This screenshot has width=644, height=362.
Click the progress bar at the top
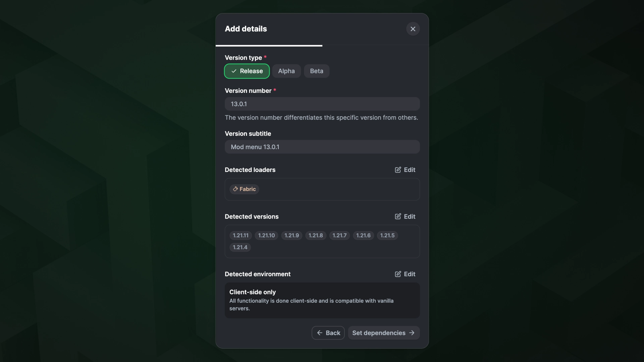[x=268, y=45]
